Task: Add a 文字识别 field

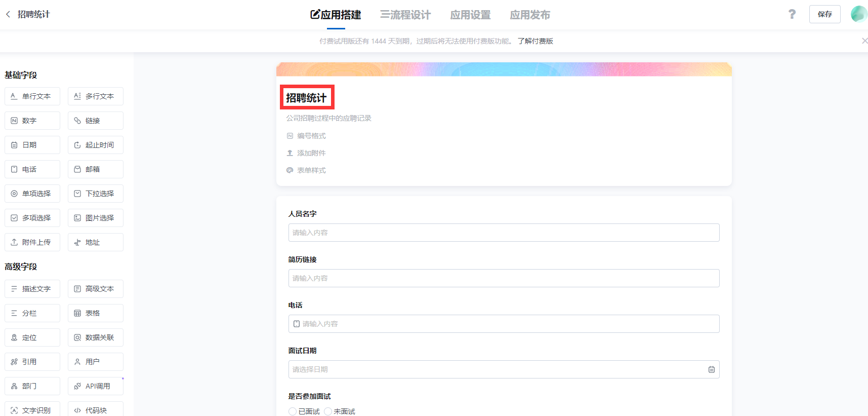Action: pos(32,409)
